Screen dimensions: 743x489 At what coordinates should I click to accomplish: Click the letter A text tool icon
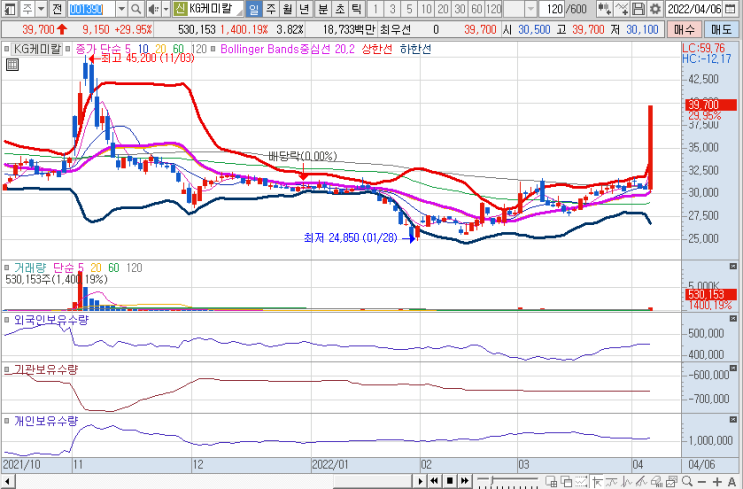(732, 482)
